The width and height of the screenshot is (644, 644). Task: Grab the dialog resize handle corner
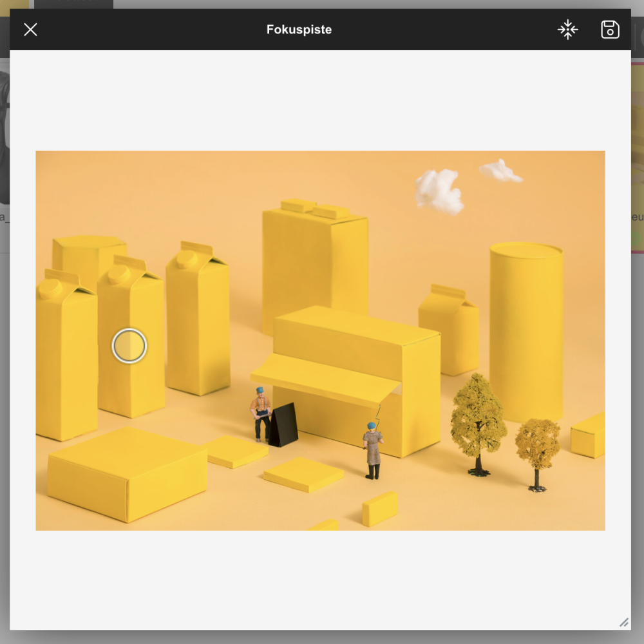624,623
